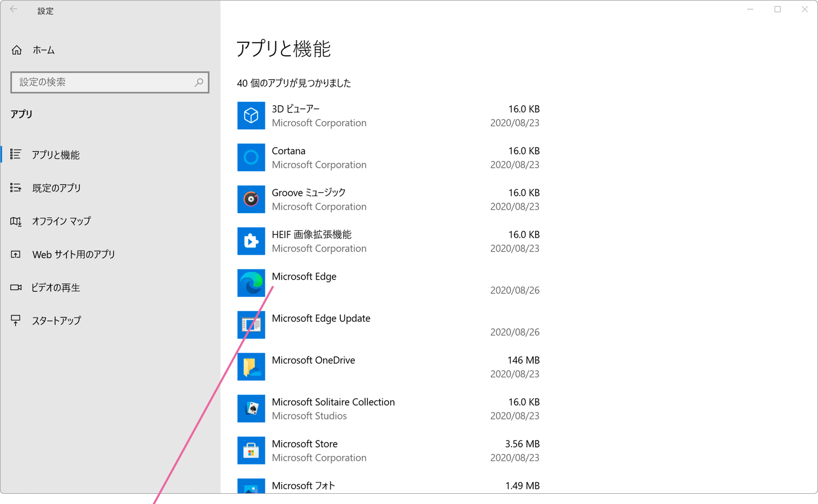Open 既定のアプリ settings page
Viewport: 818px width, 504px height.
pos(57,188)
